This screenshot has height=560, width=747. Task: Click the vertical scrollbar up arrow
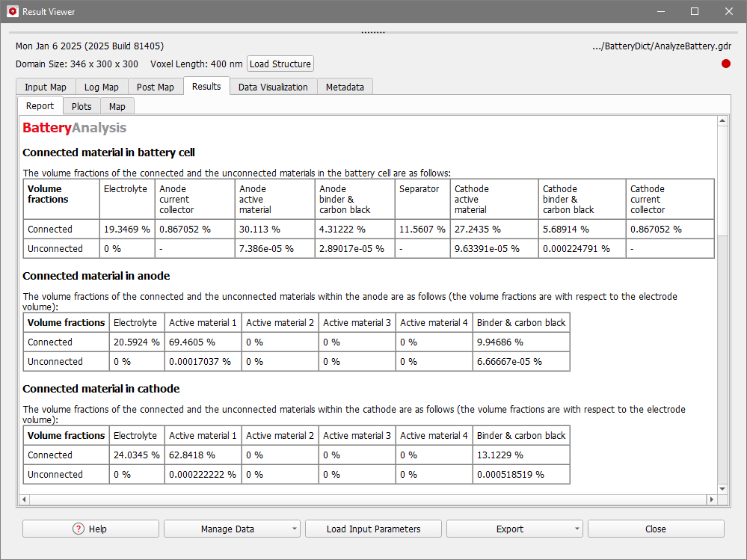click(723, 121)
